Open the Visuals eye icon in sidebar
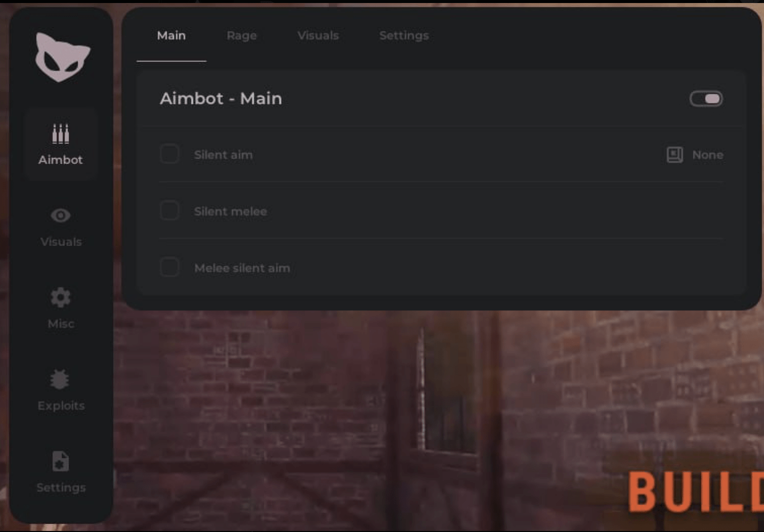 [61, 216]
